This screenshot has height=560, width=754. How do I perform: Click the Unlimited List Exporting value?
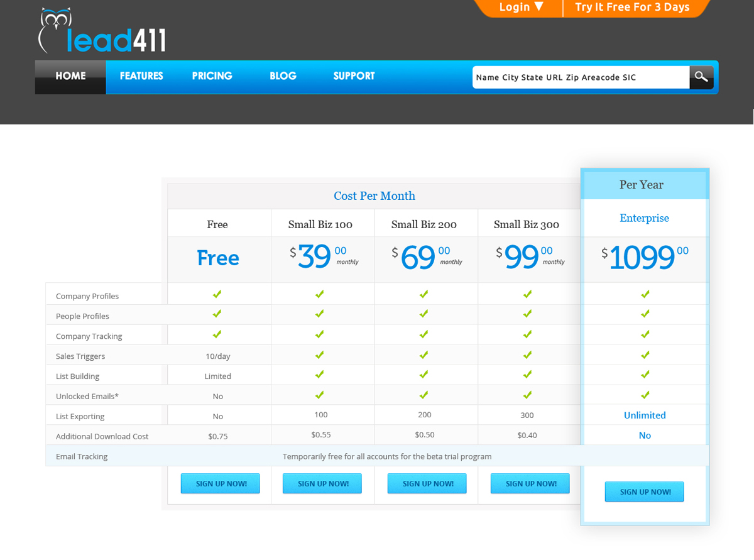645,415
